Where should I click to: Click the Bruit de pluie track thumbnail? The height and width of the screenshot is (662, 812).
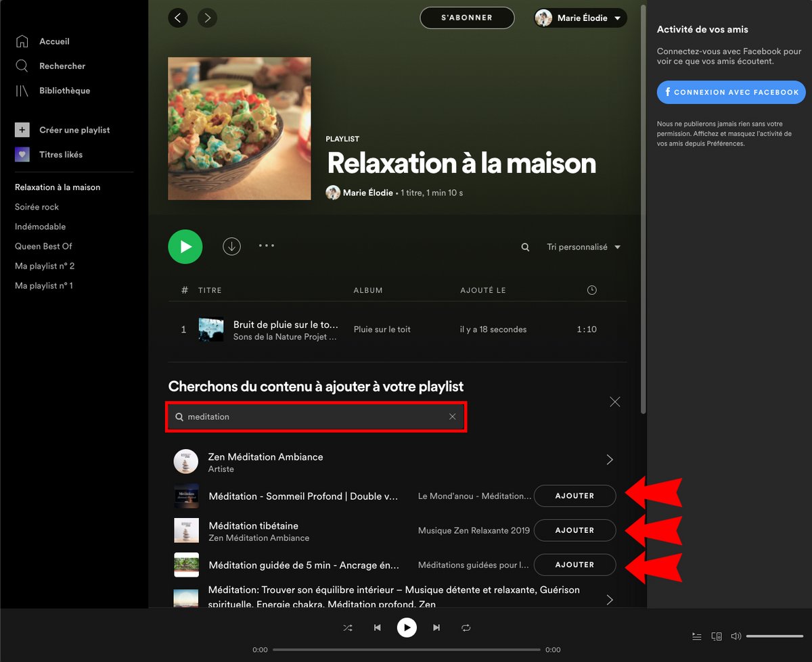(211, 329)
